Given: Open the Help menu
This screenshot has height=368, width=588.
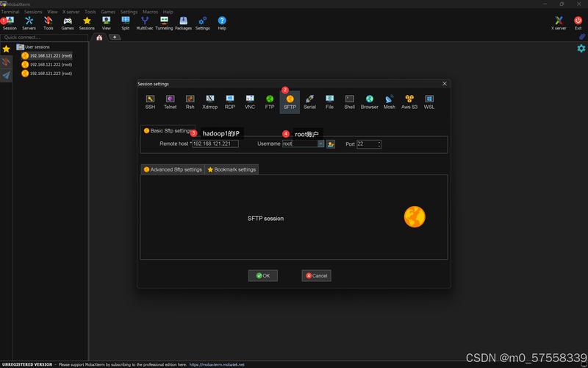Looking at the screenshot, I should coord(168,12).
